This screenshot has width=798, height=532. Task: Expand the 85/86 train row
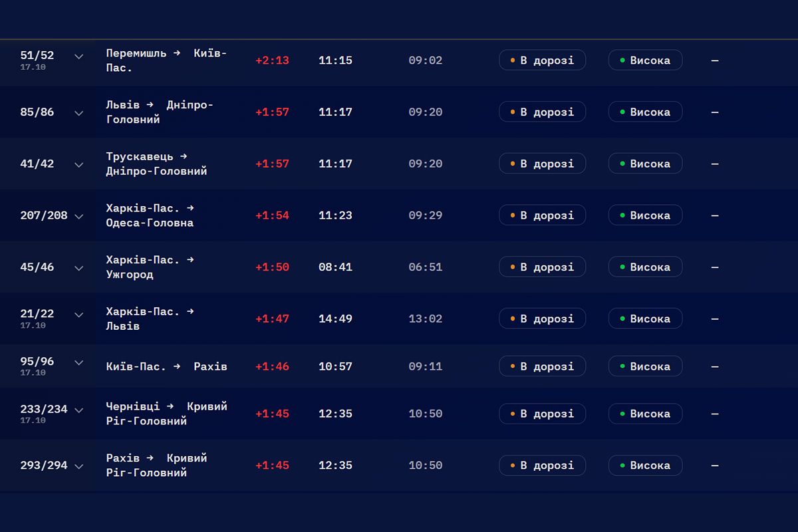point(78,113)
